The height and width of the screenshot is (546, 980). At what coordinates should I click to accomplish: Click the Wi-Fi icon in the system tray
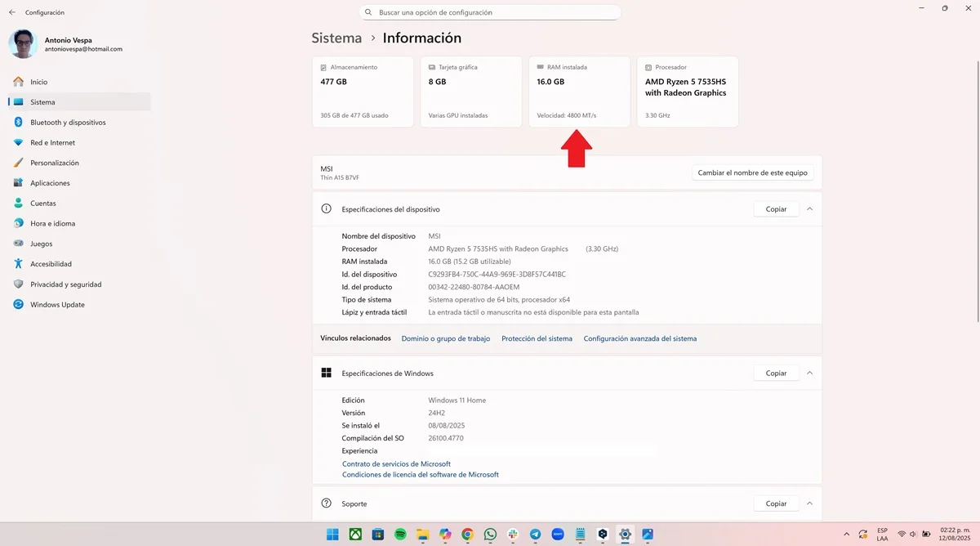tap(902, 535)
